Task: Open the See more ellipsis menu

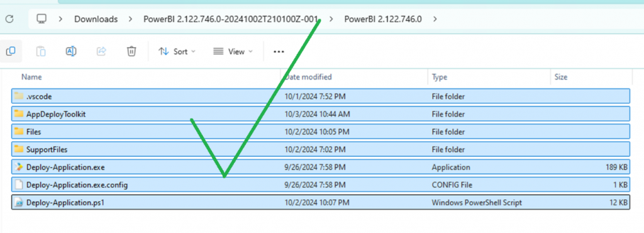Action: tap(279, 52)
